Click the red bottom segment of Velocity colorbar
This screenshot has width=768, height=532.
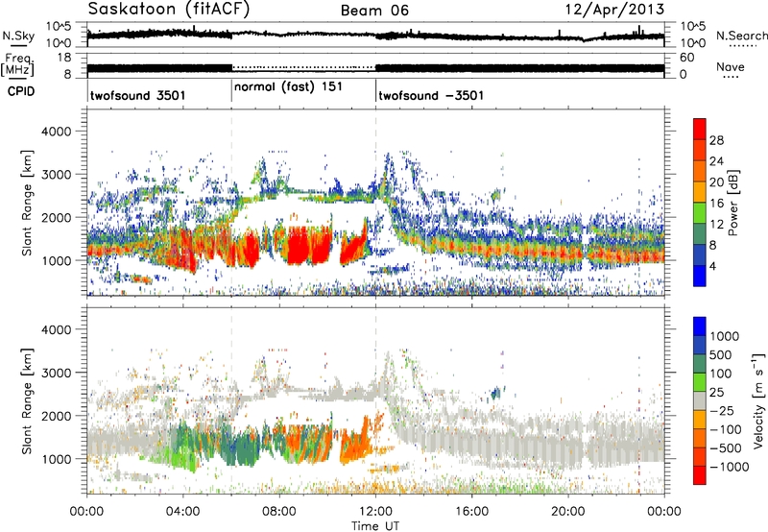coord(700,475)
